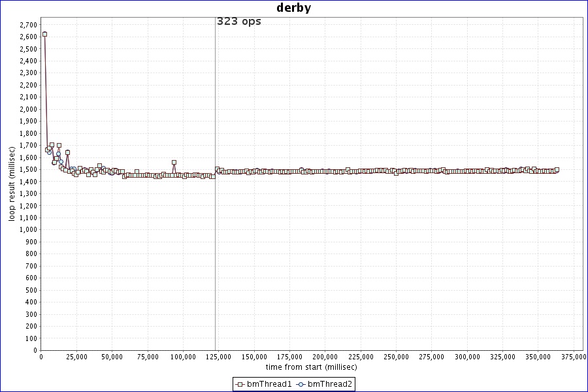
Task: Select the bmThread1 legend label
Action: pyautogui.click(x=269, y=384)
